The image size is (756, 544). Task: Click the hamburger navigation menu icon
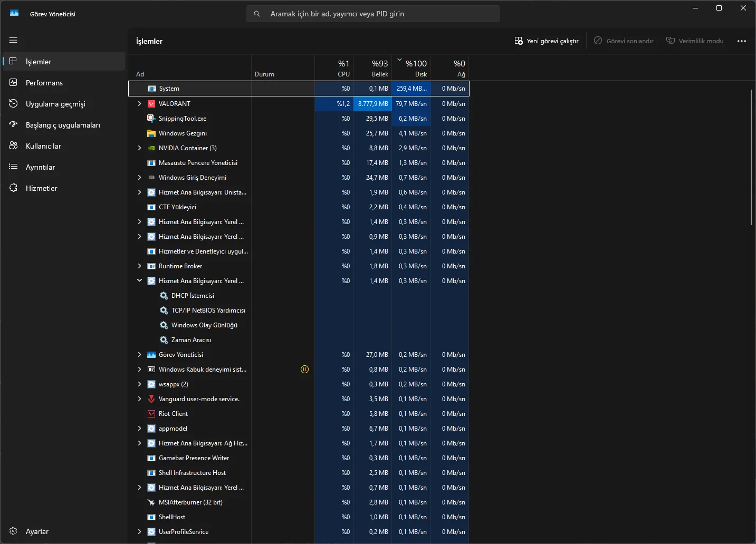13,40
